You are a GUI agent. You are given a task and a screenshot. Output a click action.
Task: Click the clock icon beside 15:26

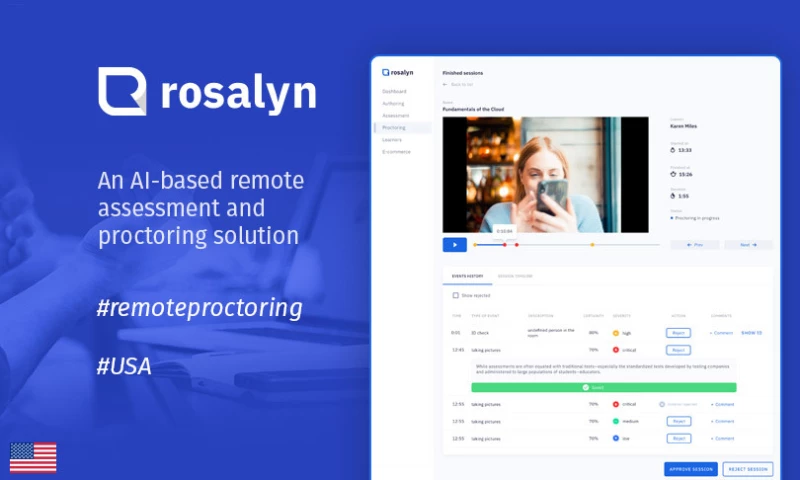tap(672, 174)
